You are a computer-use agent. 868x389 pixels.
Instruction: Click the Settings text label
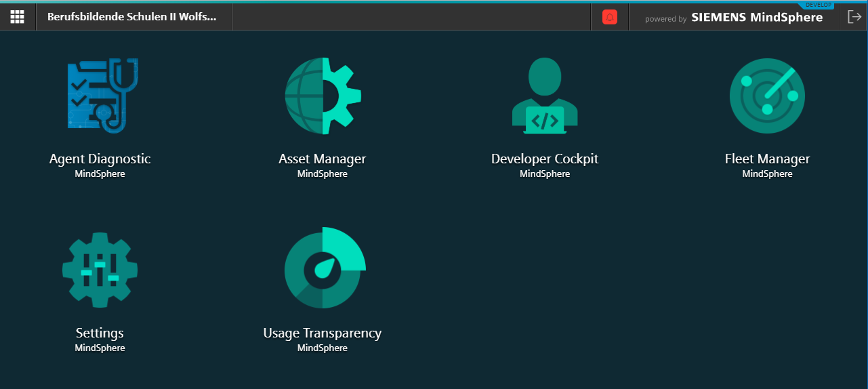pyautogui.click(x=100, y=333)
